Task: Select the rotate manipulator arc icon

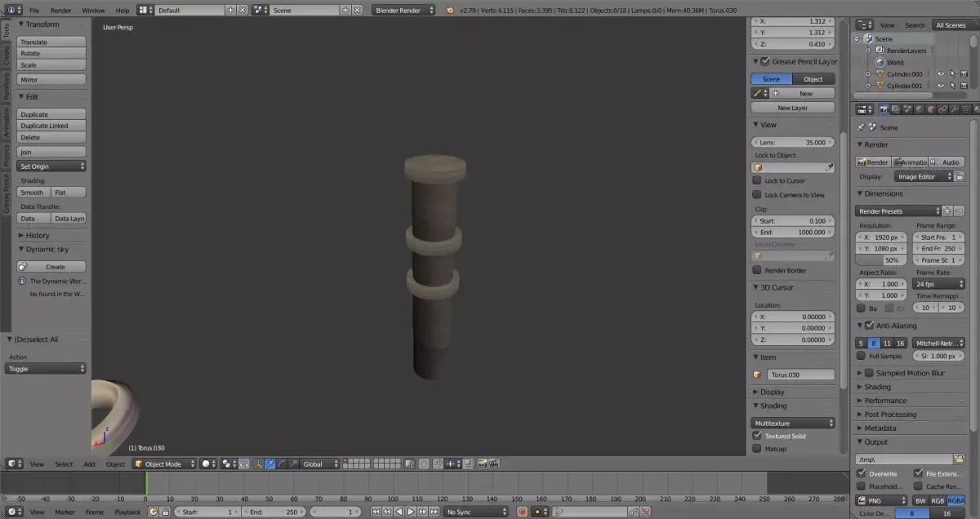Action: (x=281, y=464)
